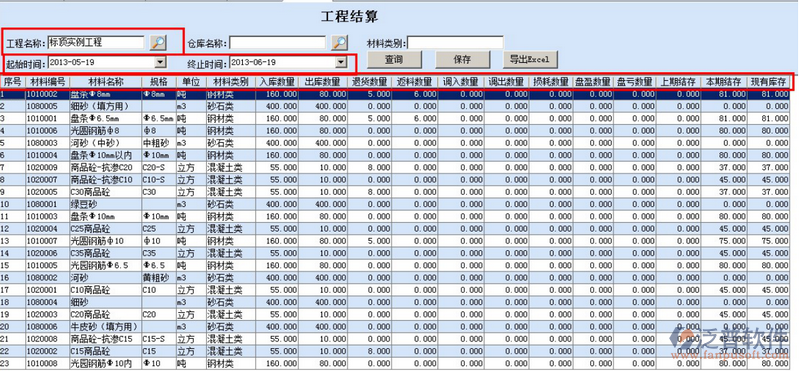Click into the 仓库名称 text field
This screenshot has height=371, width=799.
(x=278, y=42)
